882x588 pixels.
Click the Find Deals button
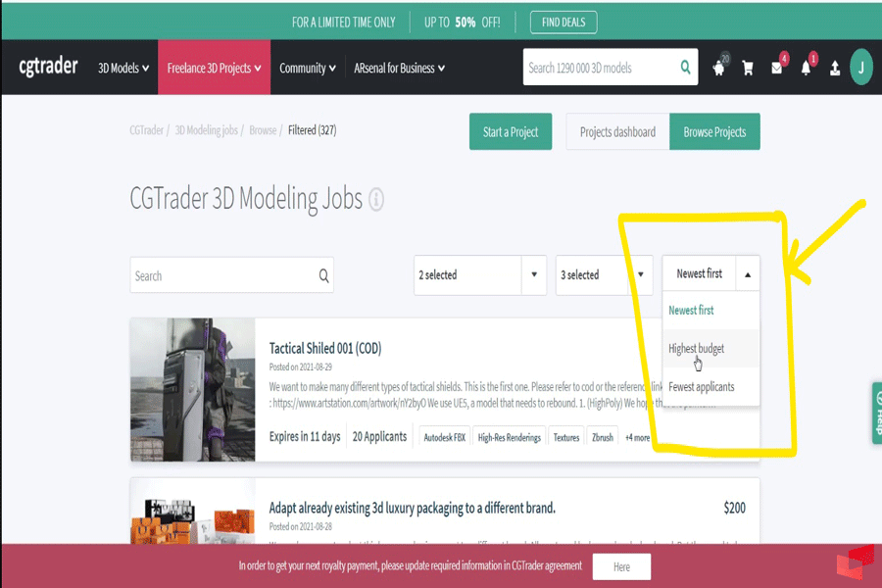(x=563, y=22)
